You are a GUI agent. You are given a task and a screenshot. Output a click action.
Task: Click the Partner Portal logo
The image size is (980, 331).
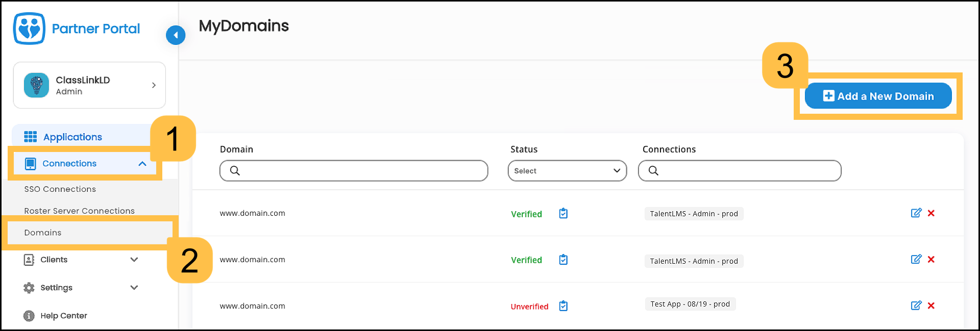77,29
